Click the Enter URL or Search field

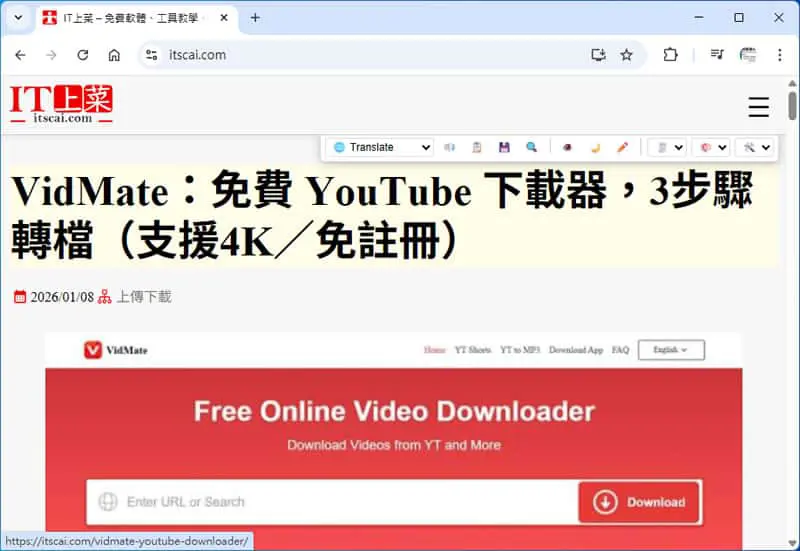point(333,502)
